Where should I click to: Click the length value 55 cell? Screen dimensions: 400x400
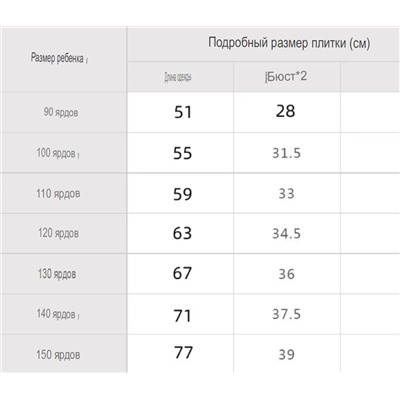tap(182, 153)
